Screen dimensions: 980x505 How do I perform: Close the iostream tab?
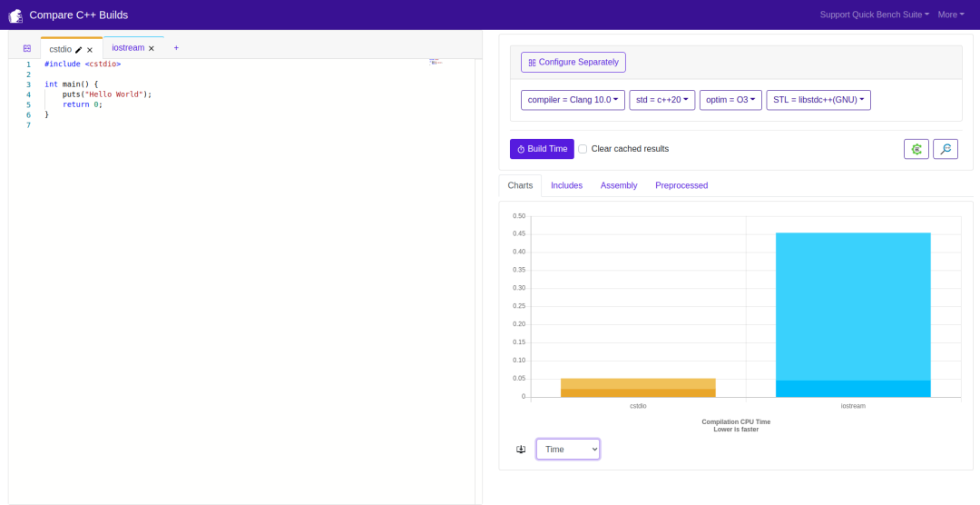pyautogui.click(x=152, y=48)
